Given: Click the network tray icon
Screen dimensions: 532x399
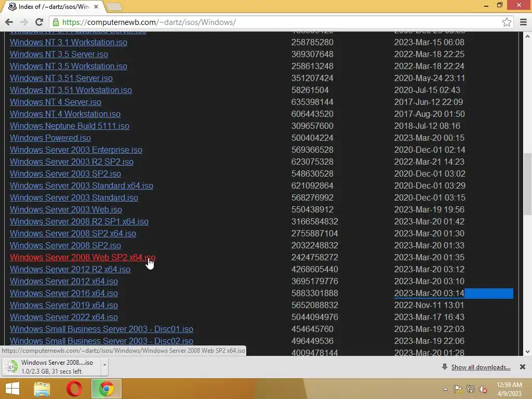Looking at the screenshot, I should pos(471,389).
